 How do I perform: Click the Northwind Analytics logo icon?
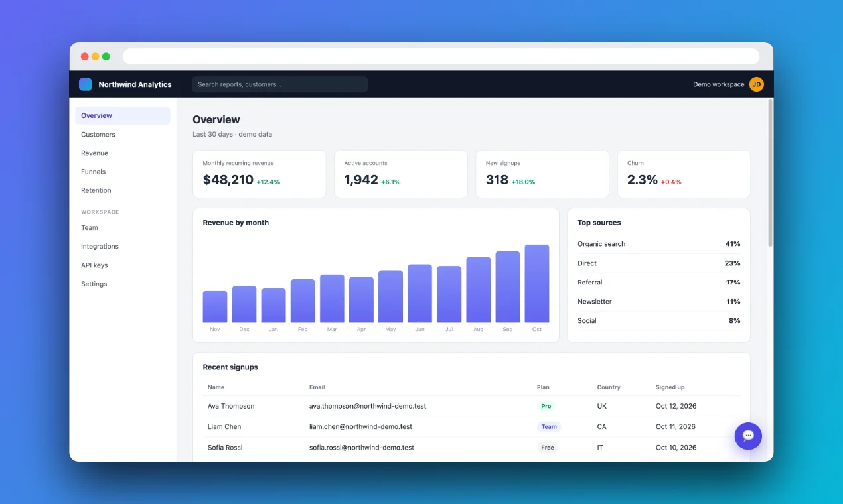click(85, 84)
